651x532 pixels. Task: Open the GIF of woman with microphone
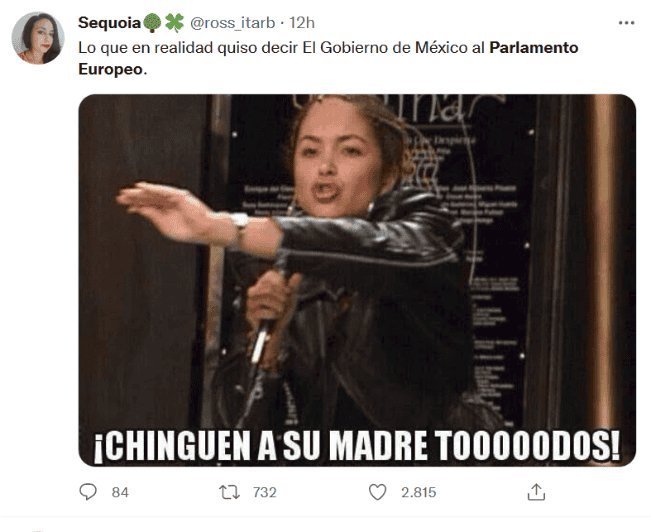coord(357,280)
